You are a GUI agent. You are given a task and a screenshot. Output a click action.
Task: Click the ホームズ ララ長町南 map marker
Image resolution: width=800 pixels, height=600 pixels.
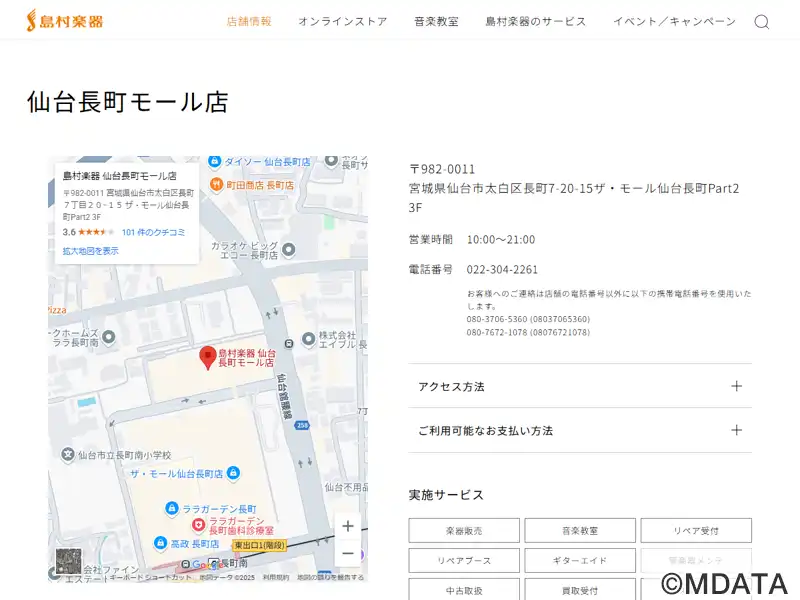point(109,337)
